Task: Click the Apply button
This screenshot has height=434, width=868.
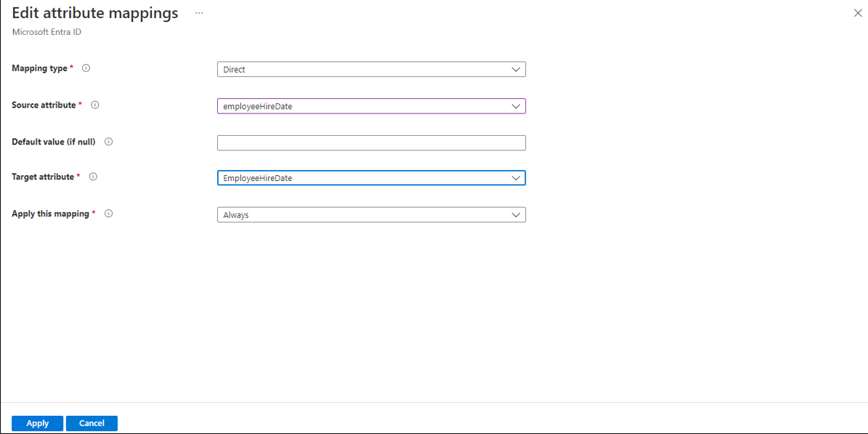Action: click(38, 424)
